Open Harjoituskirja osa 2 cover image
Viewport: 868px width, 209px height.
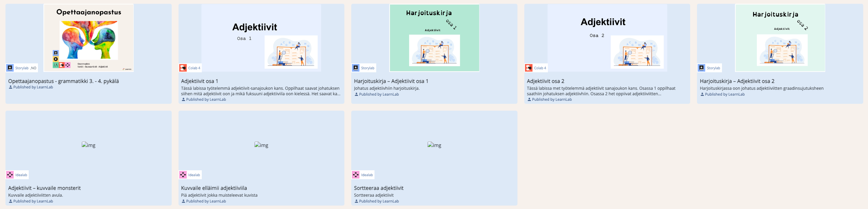pyautogui.click(x=780, y=38)
